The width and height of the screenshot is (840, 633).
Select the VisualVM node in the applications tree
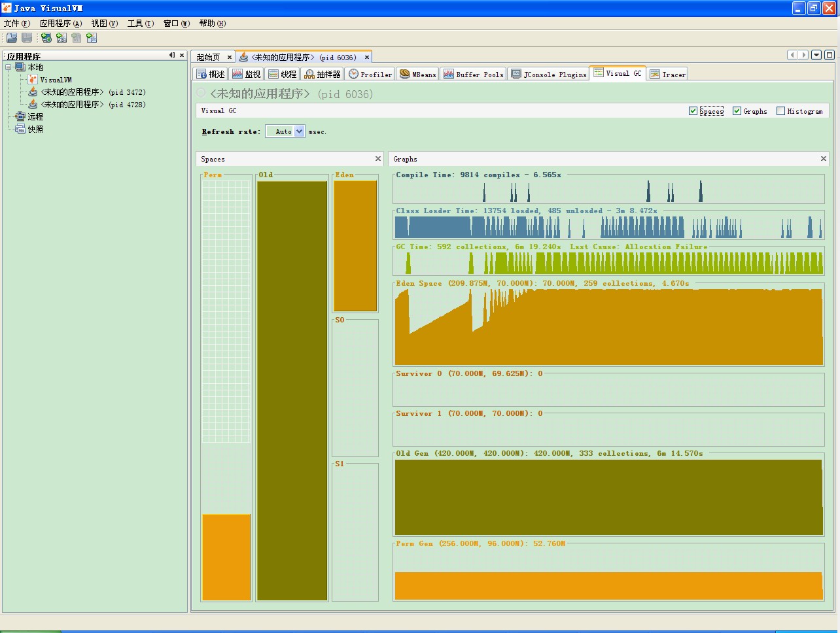[56, 80]
